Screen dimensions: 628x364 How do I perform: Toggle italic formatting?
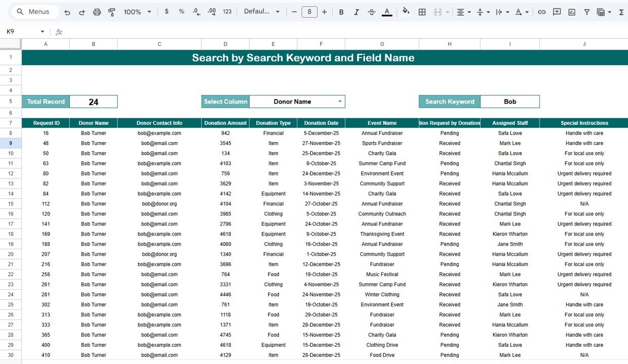356,12
